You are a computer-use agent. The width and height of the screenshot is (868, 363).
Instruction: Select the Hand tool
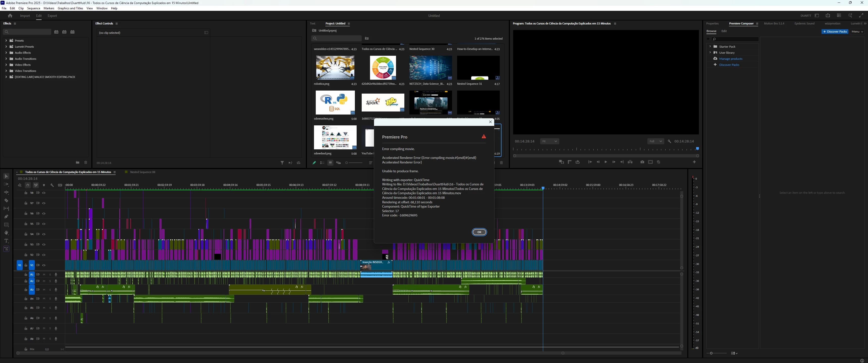click(6, 233)
